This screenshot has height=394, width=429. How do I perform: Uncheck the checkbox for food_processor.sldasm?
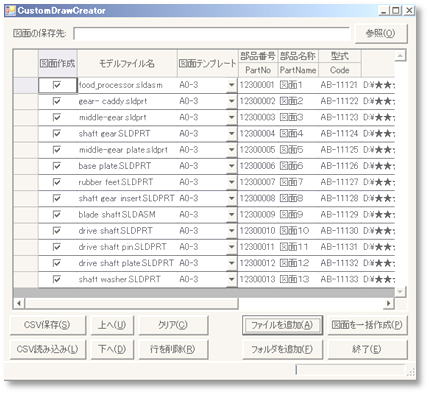tap(57, 85)
